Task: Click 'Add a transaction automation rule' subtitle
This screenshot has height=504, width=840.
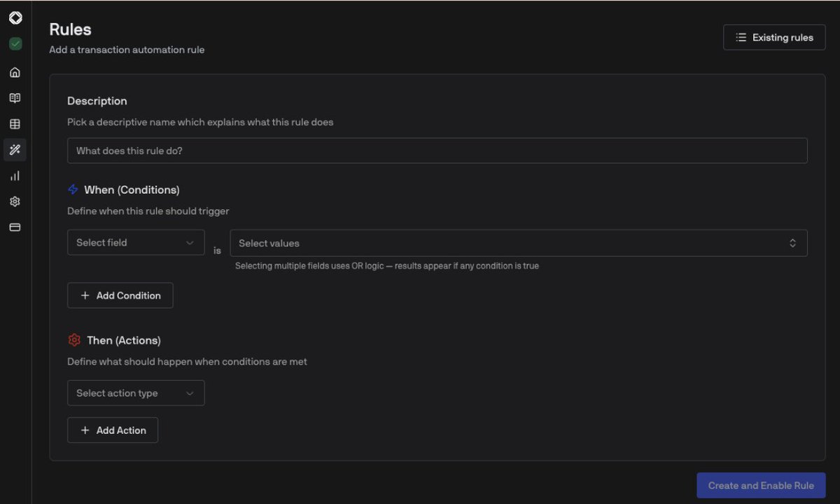Action: (x=127, y=50)
